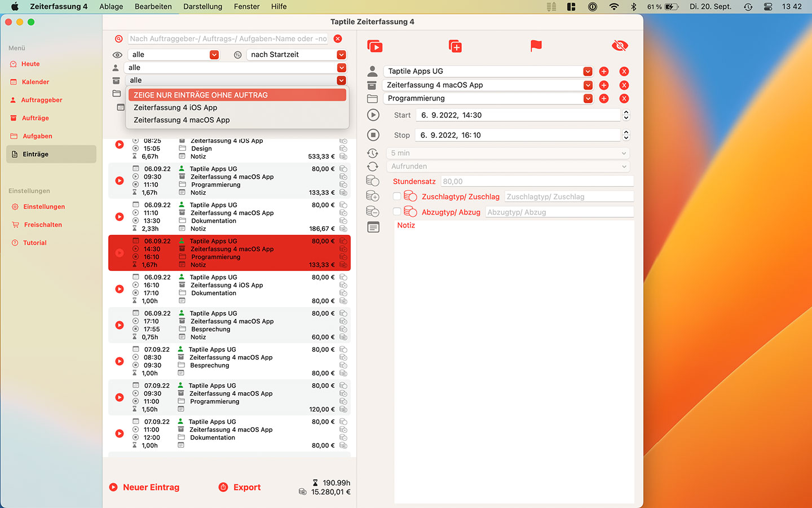Click the Stundensatz coins icon
812x508 pixels.
pyautogui.click(x=373, y=181)
